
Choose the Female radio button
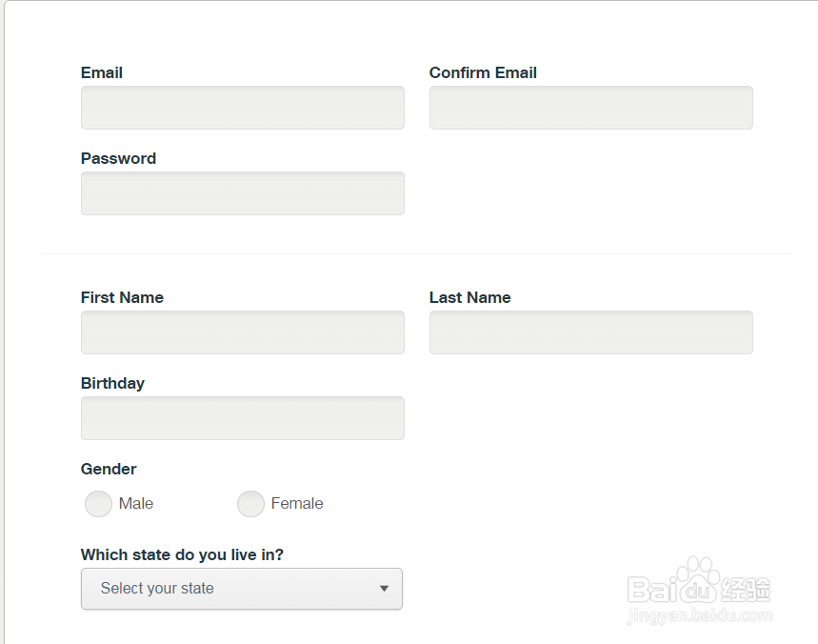coord(251,504)
